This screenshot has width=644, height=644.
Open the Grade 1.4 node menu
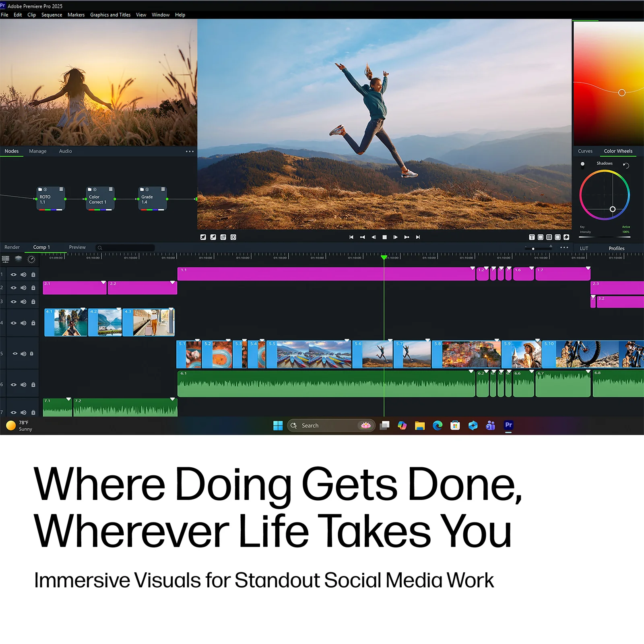point(163,189)
